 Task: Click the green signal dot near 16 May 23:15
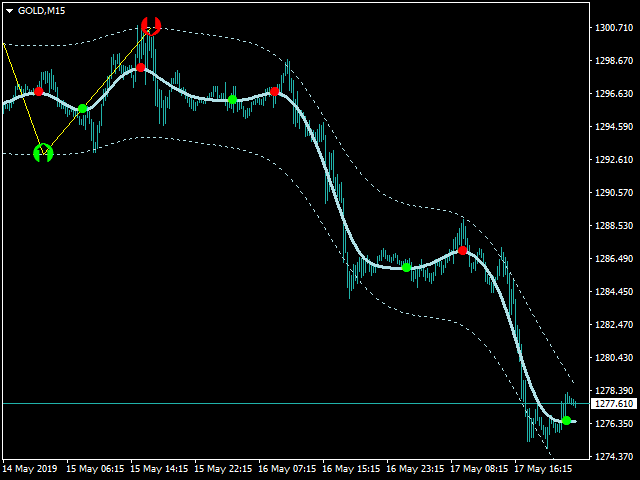(406, 268)
